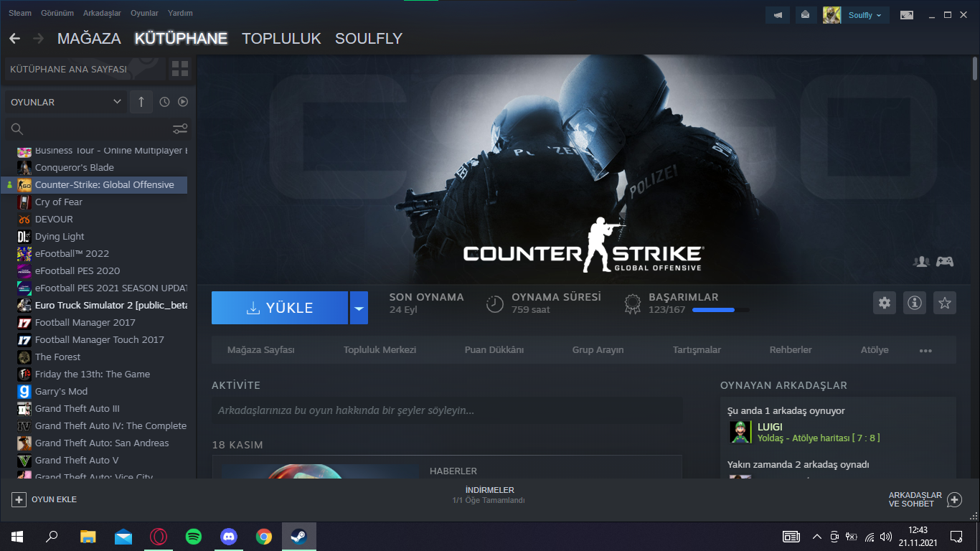980x551 pixels.
Task: Open the Arkadaşlar menu
Action: pos(103,13)
